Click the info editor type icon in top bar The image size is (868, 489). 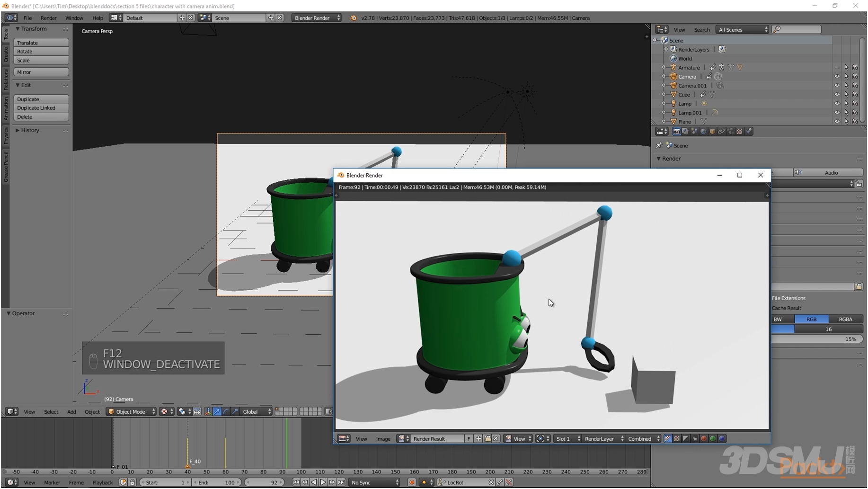pyautogui.click(x=11, y=18)
